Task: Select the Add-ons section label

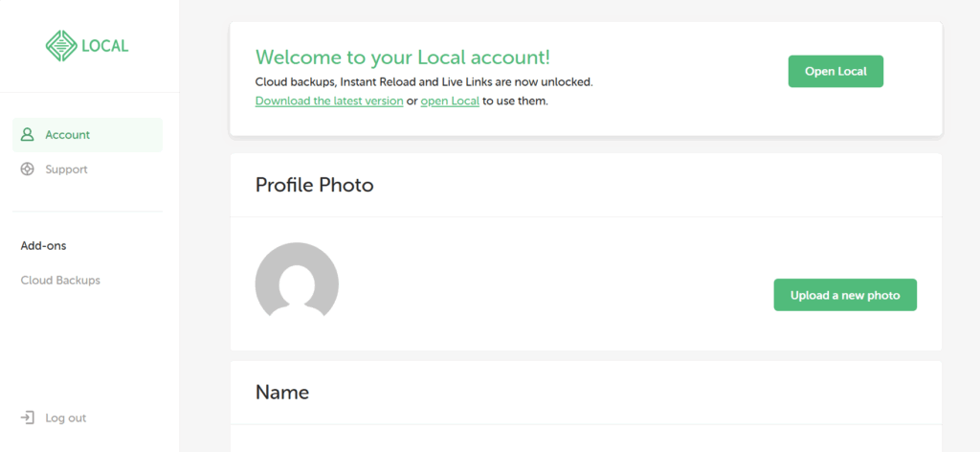Action: pos(43,246)
